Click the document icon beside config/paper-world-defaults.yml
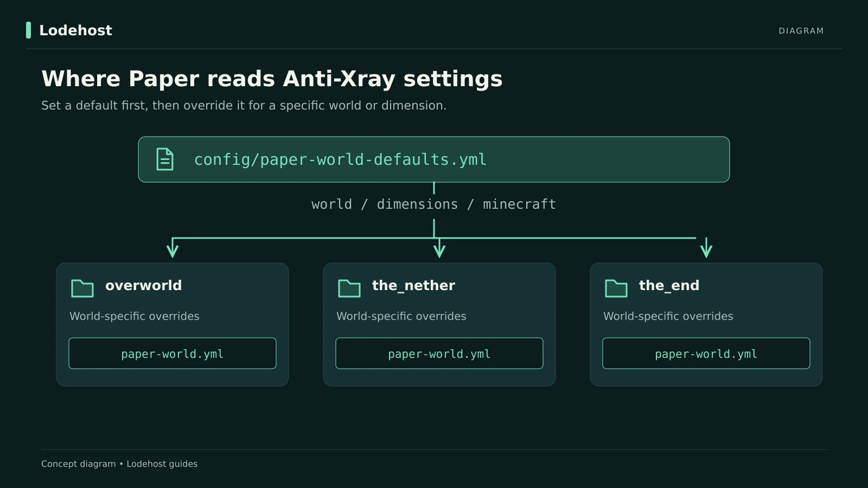 click(x=165, y=159)
